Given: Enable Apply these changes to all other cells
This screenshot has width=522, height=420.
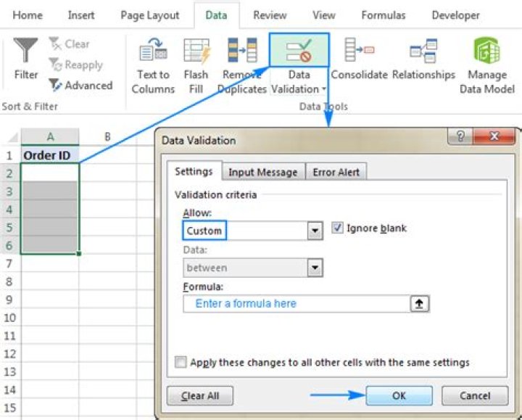Looking at the screenshot, I should [181, 362].
